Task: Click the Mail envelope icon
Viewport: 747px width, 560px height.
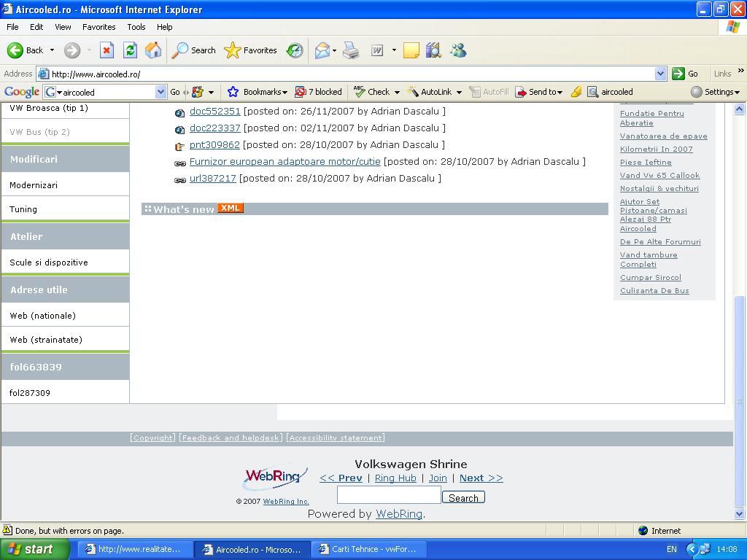Action: tap(322, 50)
